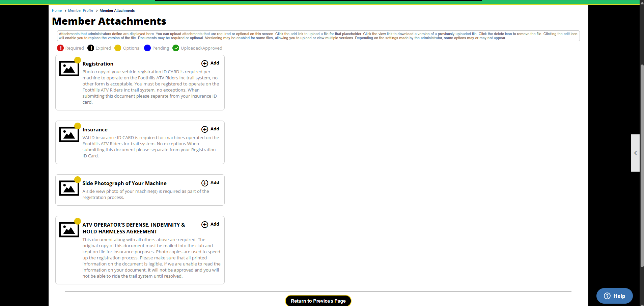Click the Uploaded/Approved legend label
The image size is (644, 306).
pyautogui.click(x=201, y=48)
